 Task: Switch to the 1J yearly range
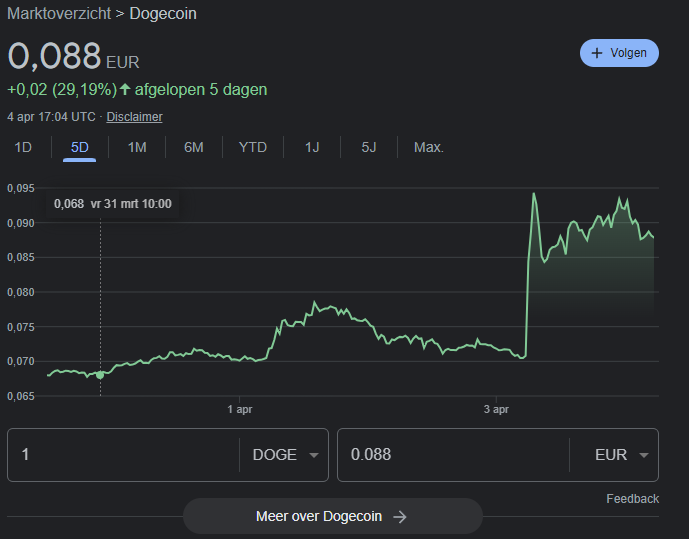[312, 147]
